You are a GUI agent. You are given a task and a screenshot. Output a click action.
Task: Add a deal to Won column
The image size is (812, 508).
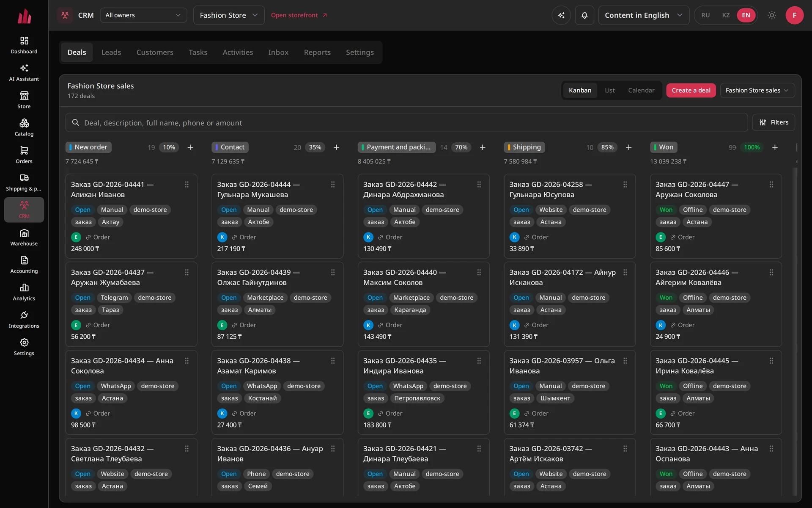pos(775,147)
